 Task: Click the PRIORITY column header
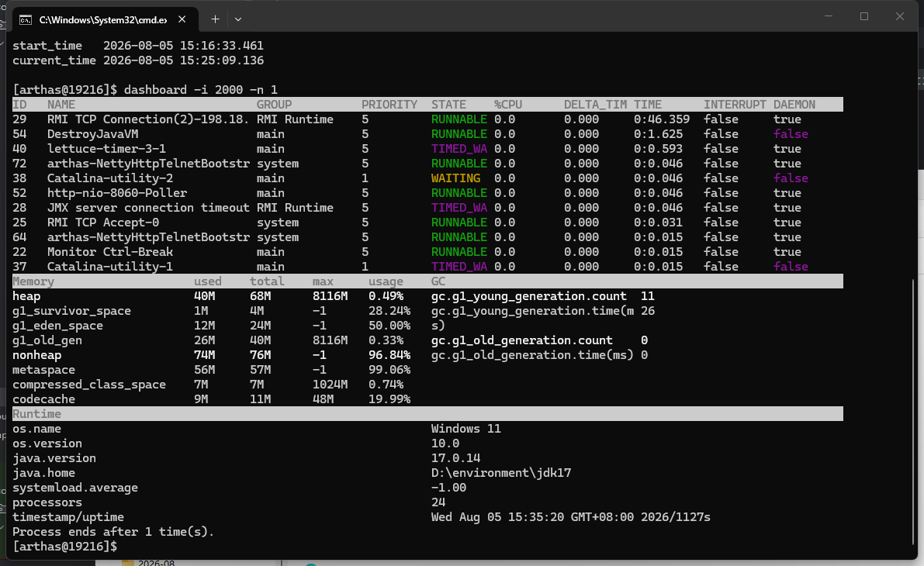point(389,104)
